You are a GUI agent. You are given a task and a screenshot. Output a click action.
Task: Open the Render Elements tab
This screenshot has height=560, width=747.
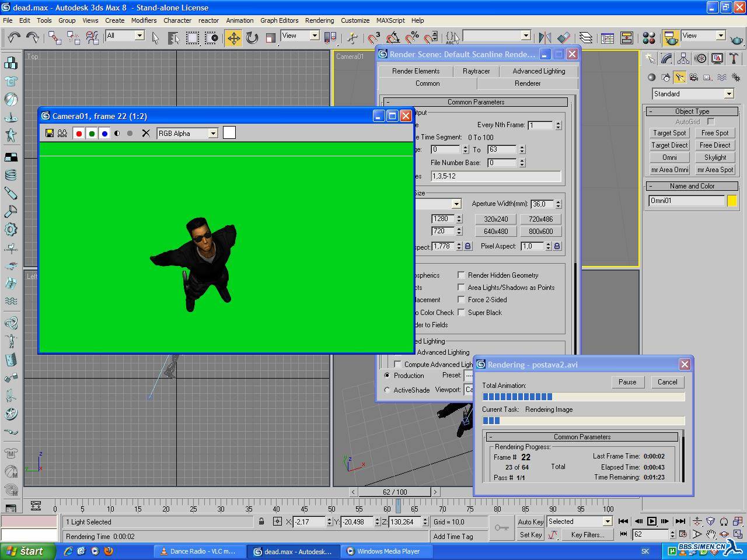(416, 71)
